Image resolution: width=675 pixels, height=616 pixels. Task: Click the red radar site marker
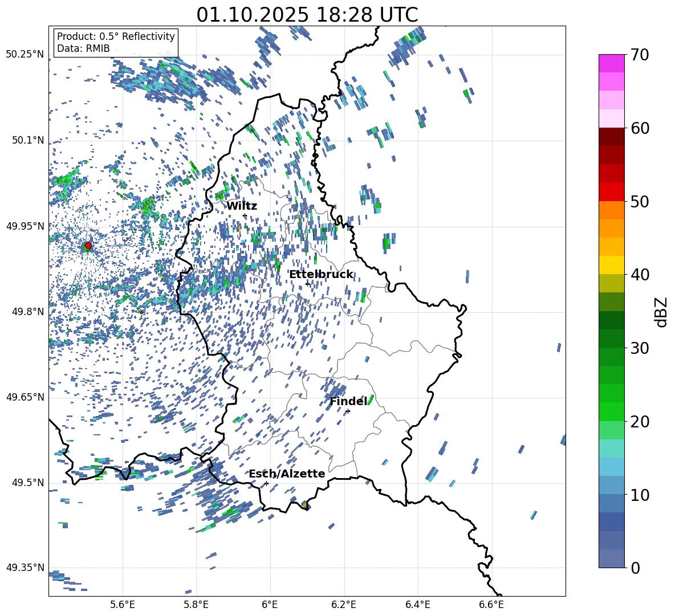(x=88, y=246)
